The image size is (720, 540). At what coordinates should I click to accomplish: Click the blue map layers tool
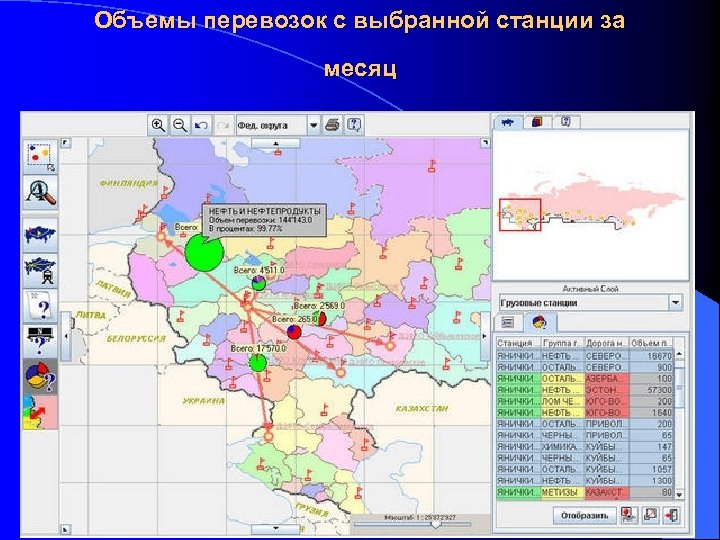pyautogui.click(x=40, y=235)
